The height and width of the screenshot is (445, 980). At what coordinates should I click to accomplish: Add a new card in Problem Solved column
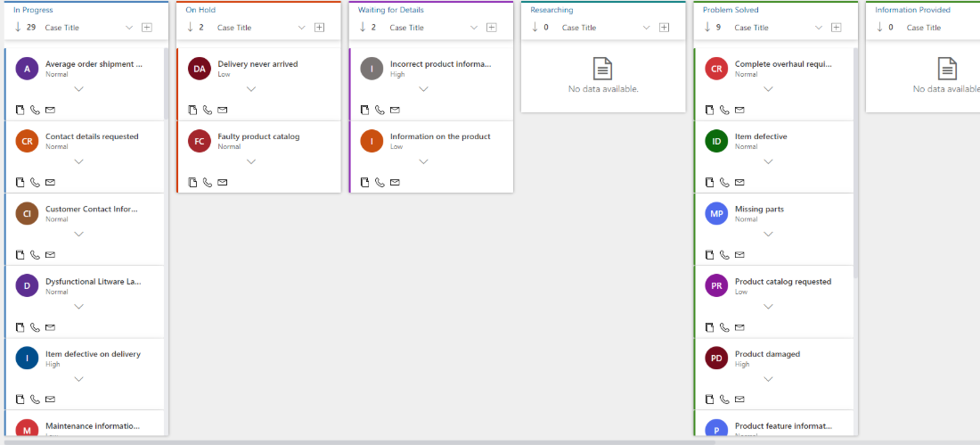(x=837, y=28)
